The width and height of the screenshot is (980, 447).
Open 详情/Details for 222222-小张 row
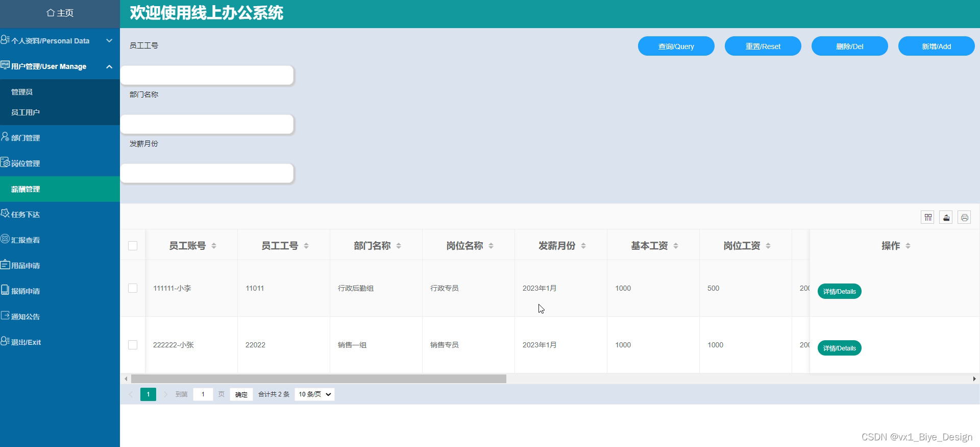point(840,348)
